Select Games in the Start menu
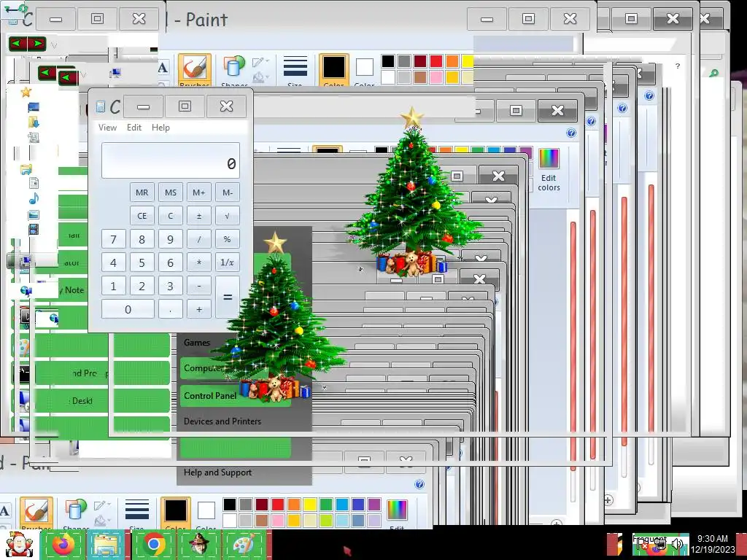747x560 pixels. tap(197, 343)
